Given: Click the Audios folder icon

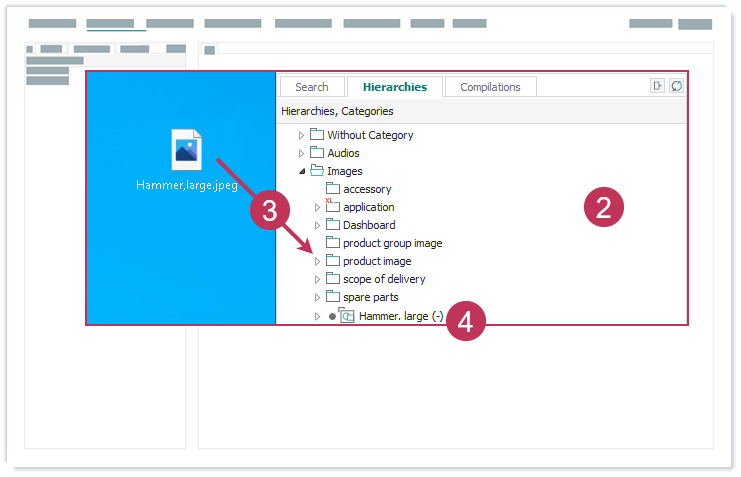Looking at the screenshot, I should [x=317, y=153].
